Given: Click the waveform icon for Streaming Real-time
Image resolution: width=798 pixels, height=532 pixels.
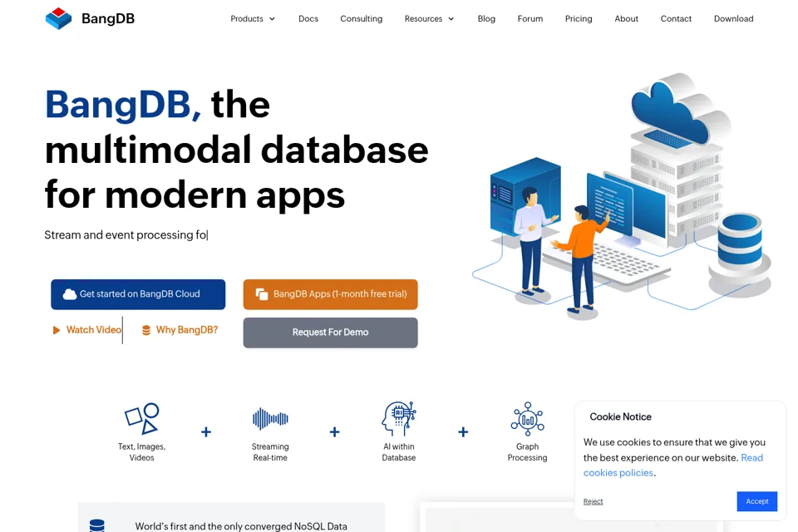Looking at the screenshot, I should coord(270,419).
